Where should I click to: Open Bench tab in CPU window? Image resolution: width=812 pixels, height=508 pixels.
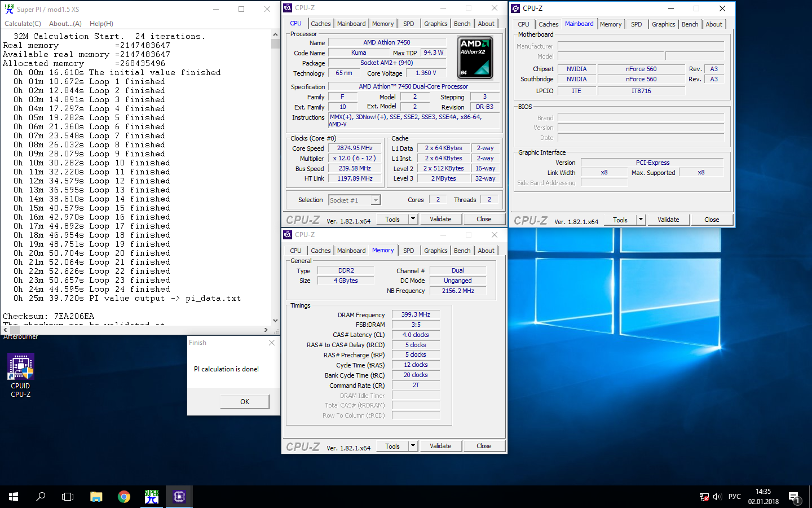coord(462,24)
